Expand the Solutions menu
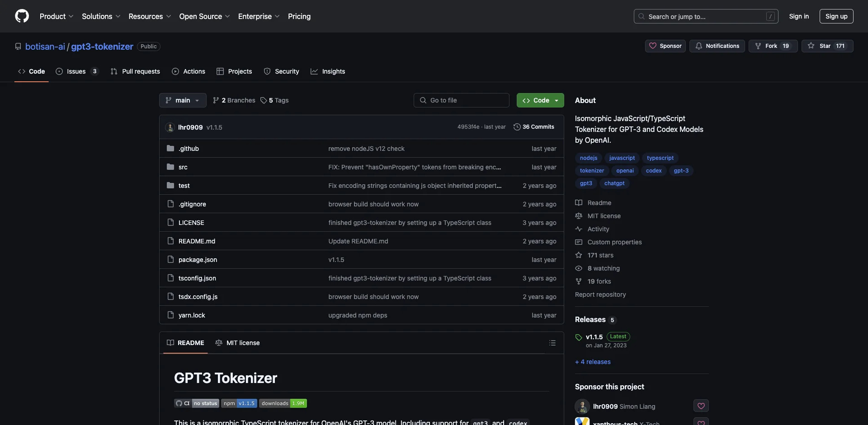The height and width of the screenshot is (425, 868). click(x=101, y=16)
